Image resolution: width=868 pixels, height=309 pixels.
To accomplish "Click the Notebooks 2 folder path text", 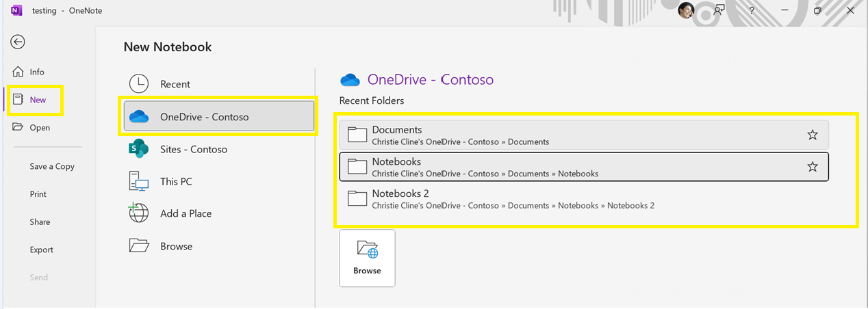I will click(x=513, y=206).
